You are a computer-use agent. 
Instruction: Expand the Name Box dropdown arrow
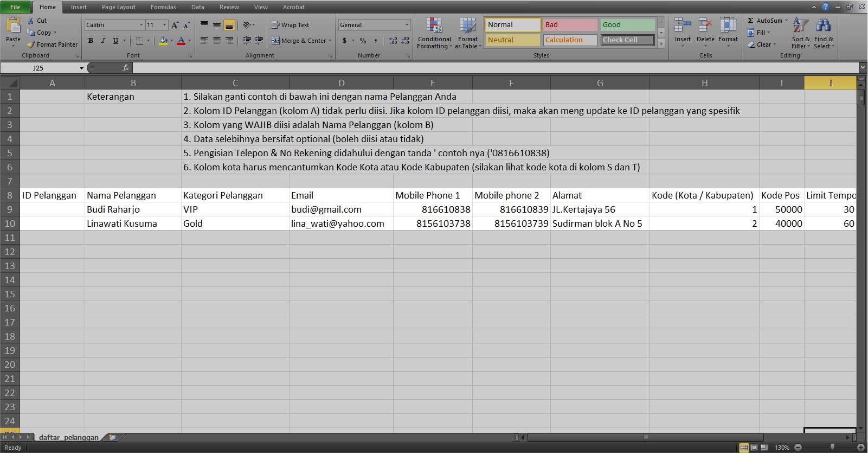point(81,68)
